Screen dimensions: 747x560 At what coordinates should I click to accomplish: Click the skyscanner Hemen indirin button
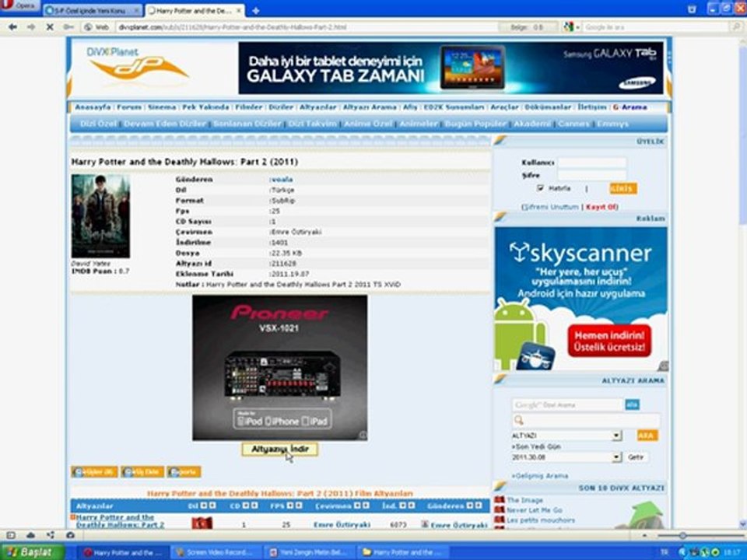pyautogui.click(x=609, y=341)
